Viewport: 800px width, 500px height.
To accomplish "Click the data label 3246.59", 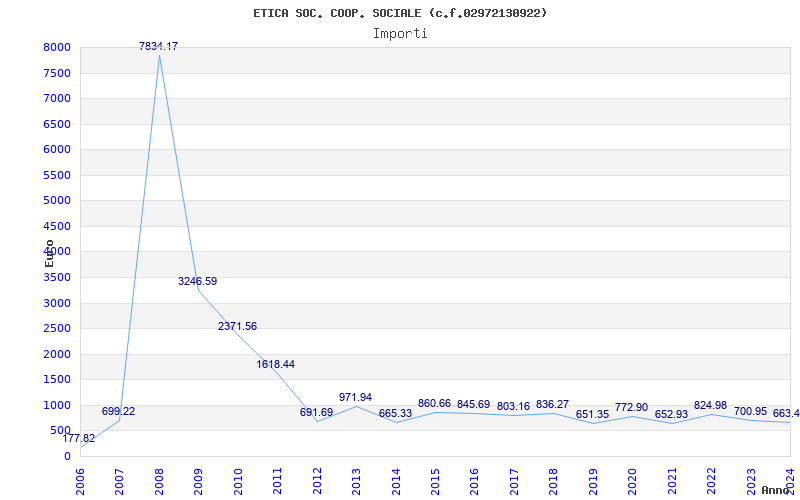I will [x=197, y=281].
